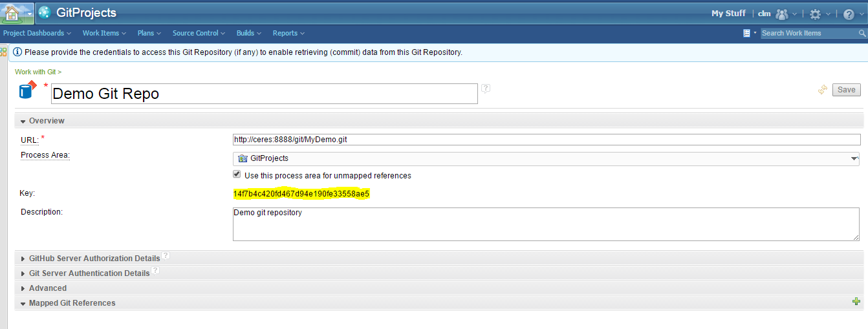Expand the Advanced section
Viewport: 868px width, 329px height.
48,288
